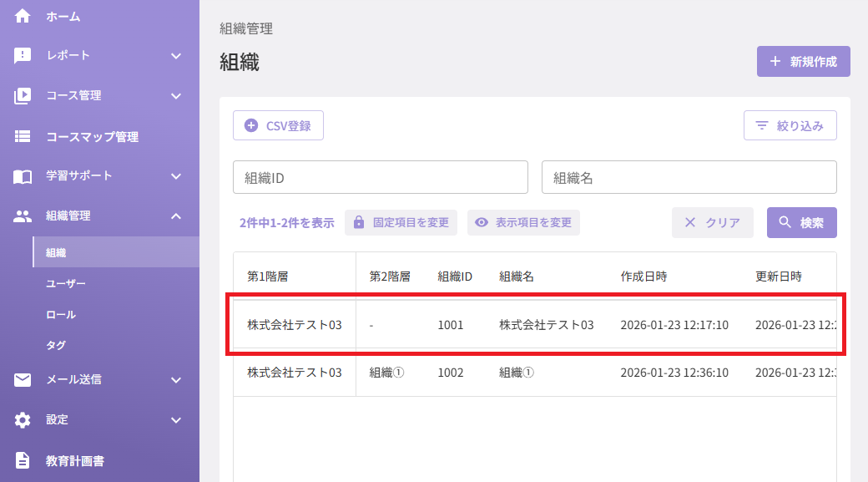868x482 pixels.
Task: Open the 絞り込み filter button
Action: [x=790, y=126]
